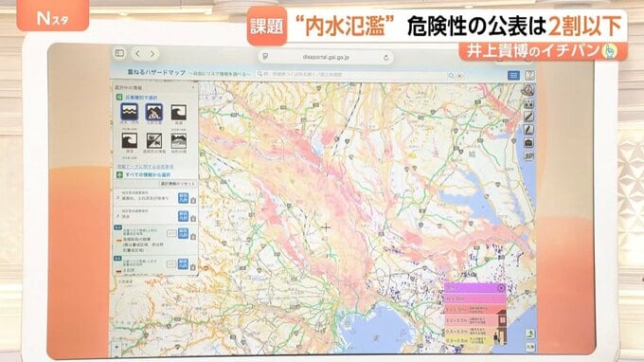Click the briefcase tool icon on map toolbar
The width and height of the screenshot is (644, 362).
pos(528,143)
